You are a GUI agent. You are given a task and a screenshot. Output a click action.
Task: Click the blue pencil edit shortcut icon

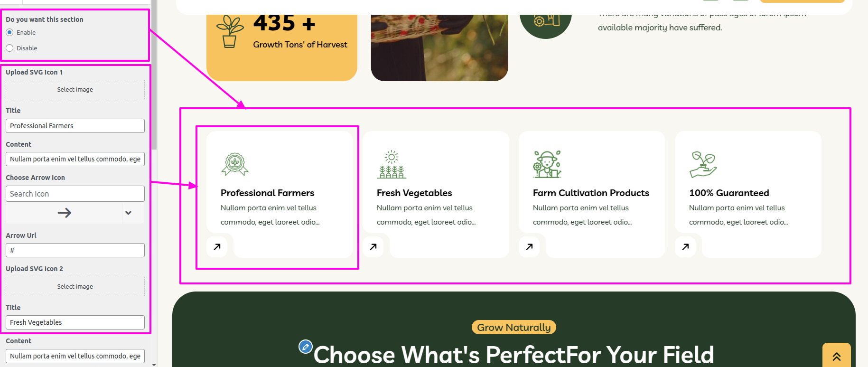point(306,347)
